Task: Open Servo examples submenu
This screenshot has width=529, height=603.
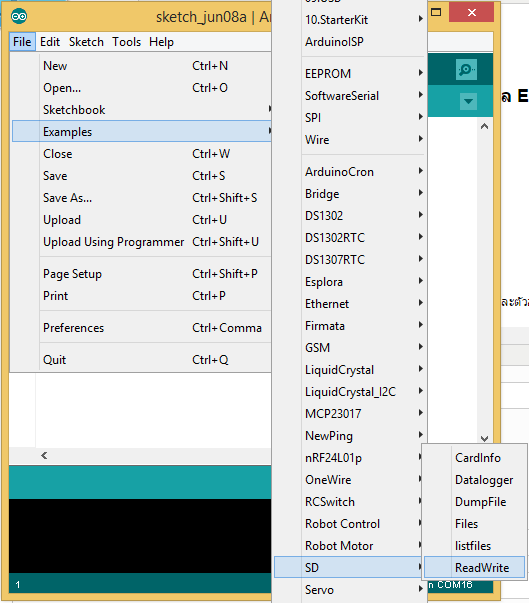Action: point(350,589)
